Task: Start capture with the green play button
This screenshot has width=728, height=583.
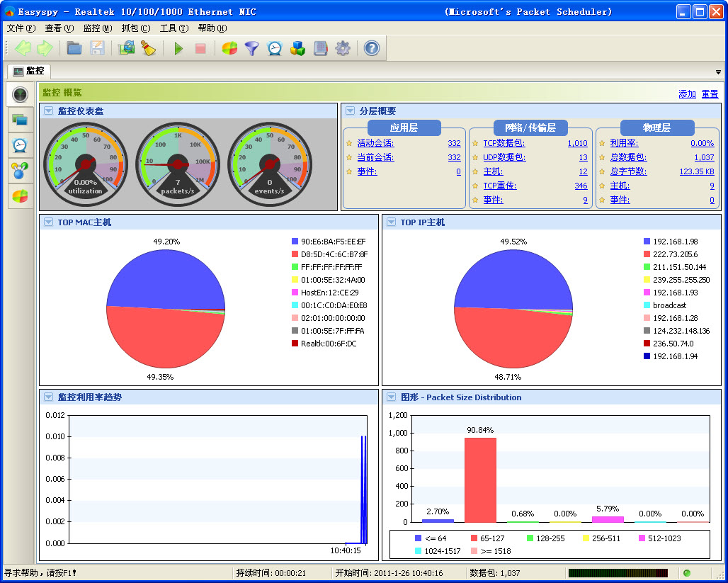Action: (x=178, y=48)
